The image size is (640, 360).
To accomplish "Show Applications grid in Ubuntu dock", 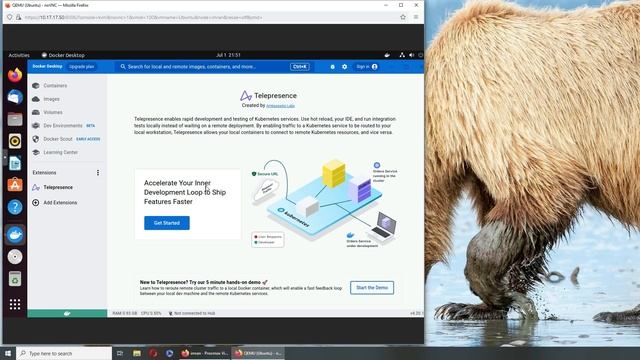I will (x=15, y=304).
